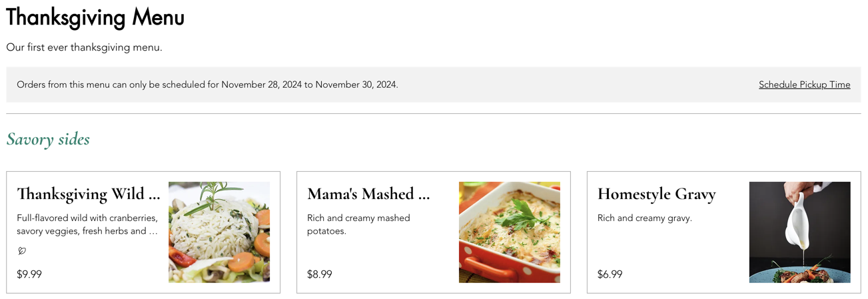Select the Thanksgiving Wild ... item title
This screenshot has width=868, height=299.
[89, 194]
